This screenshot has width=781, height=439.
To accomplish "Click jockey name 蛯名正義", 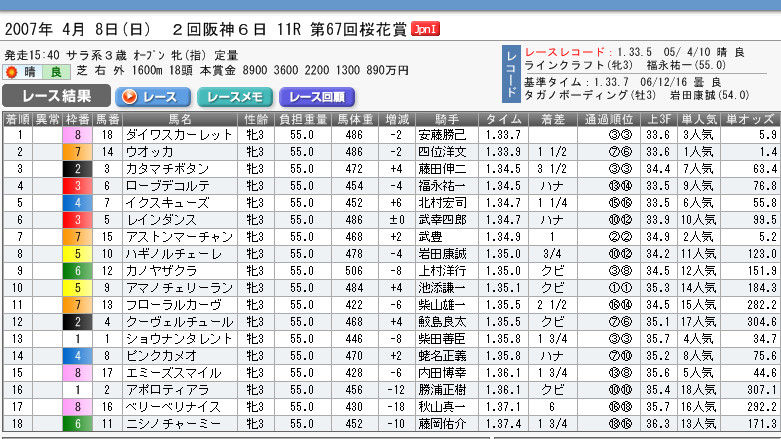I will point(442,356).
